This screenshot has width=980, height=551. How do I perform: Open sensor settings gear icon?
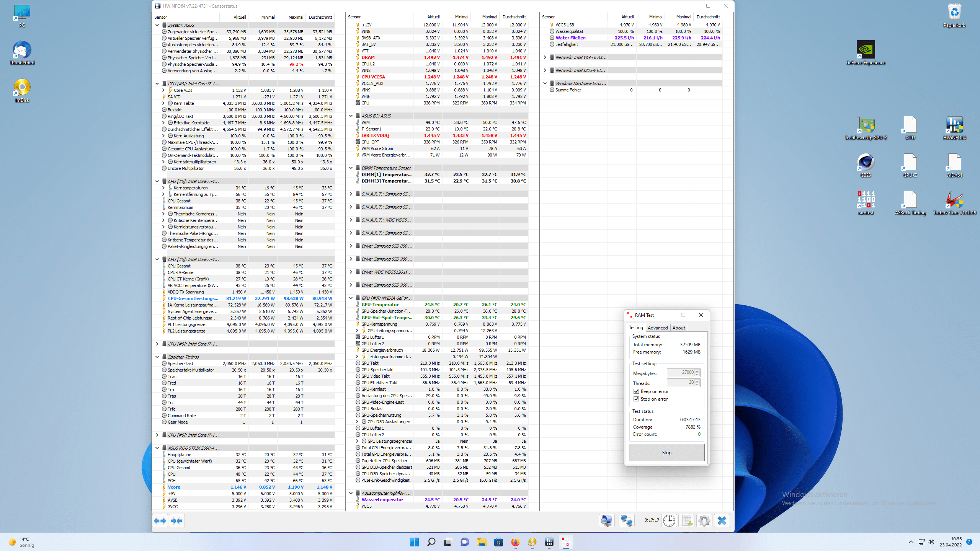(704, 520)
